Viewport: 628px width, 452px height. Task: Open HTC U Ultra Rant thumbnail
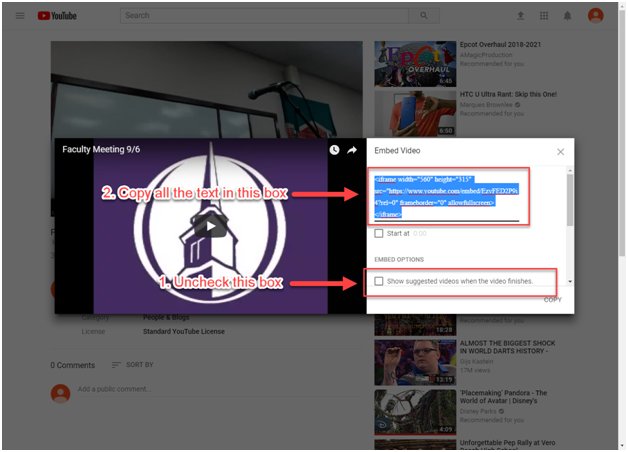tap(415, 114)
